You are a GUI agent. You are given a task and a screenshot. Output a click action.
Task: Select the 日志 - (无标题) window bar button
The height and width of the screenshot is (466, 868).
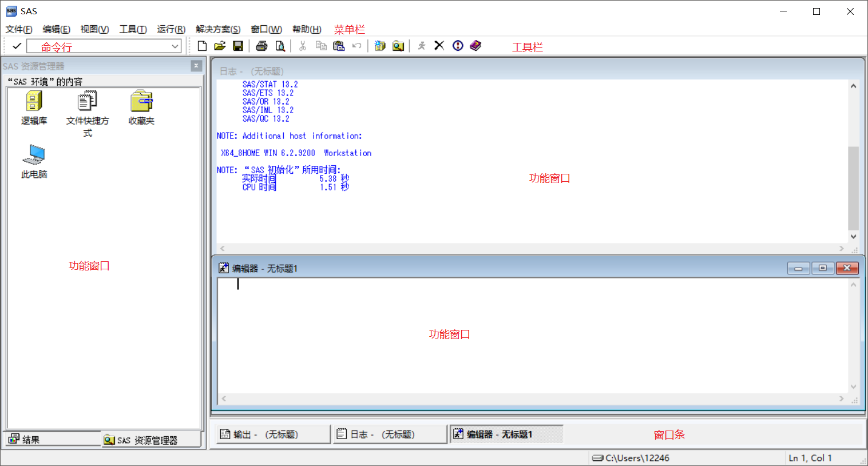click(x=390, y=434)
